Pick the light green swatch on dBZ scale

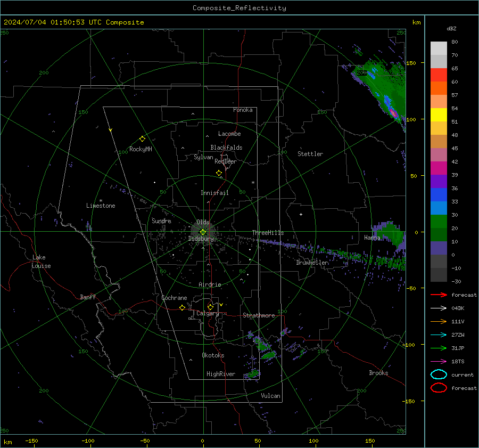[439, 222]
